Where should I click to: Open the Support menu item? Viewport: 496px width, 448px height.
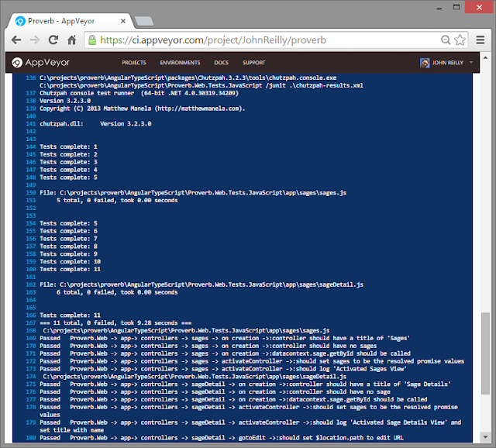(254, 63)
